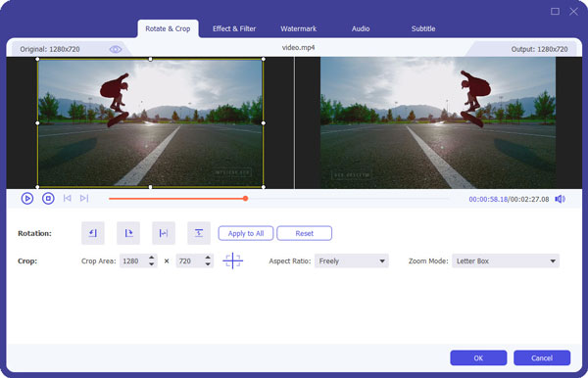
Task: Open the Effect & Filter tab
Action: [x=234, y=28]
